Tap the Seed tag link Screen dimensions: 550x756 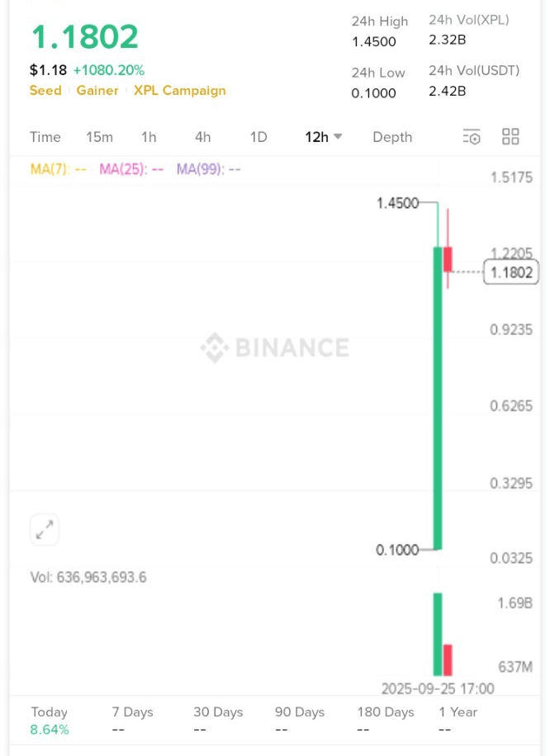point(45,91)
